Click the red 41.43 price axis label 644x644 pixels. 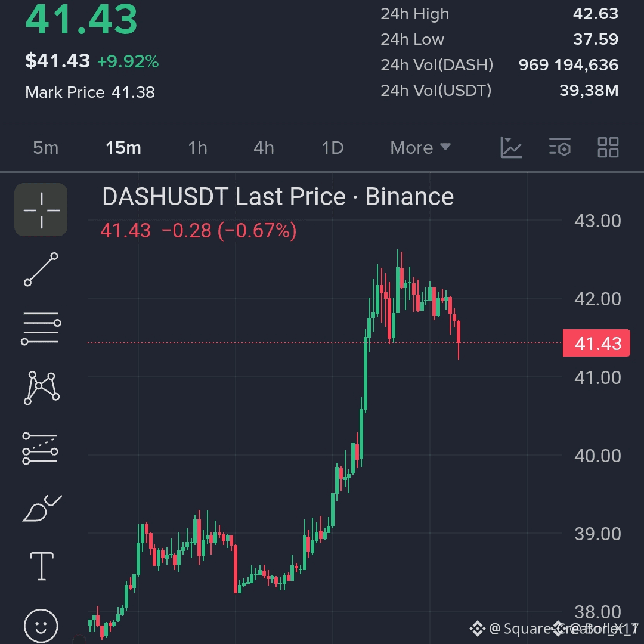[x=596, y=343]
